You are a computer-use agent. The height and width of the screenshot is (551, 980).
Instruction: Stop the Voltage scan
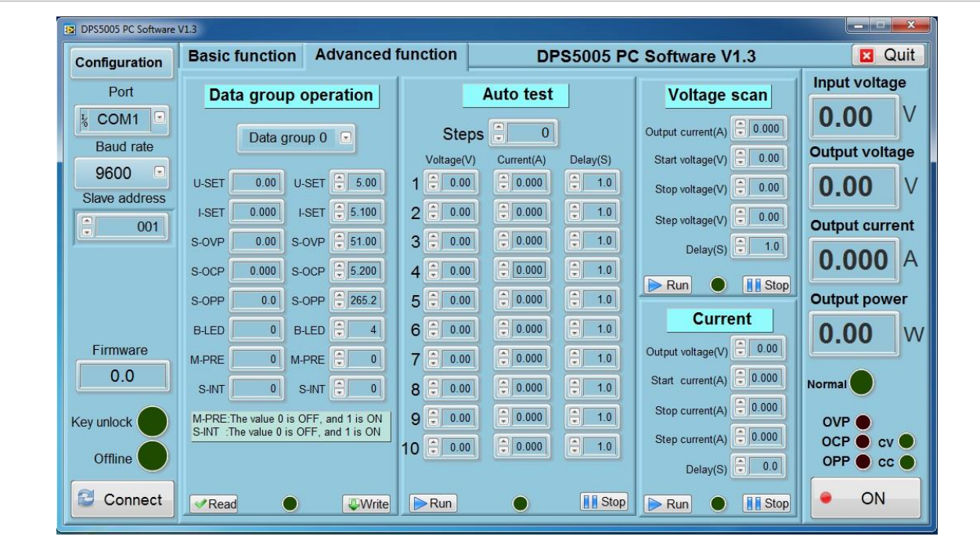click(x=766, y=285)
